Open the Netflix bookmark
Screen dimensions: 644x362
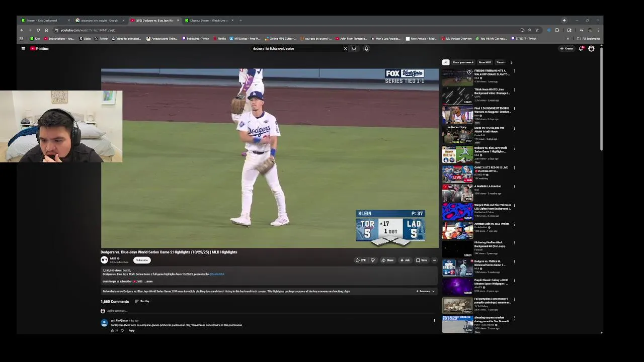click(220, 39)
